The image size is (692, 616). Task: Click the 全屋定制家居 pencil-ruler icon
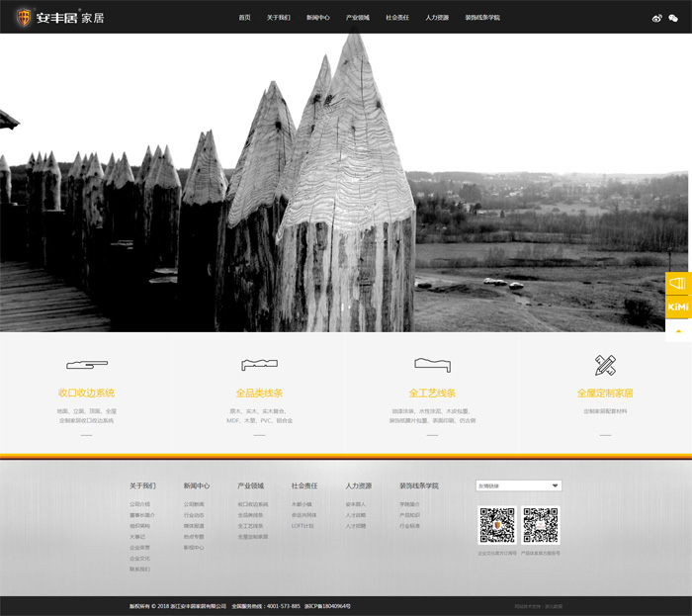tap(605, 365)
